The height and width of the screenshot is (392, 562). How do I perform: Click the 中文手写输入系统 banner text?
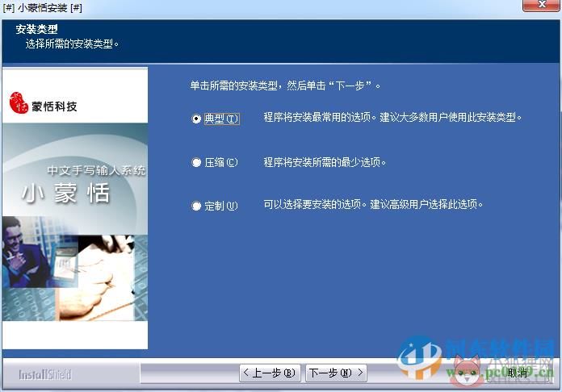pos(96,170)
